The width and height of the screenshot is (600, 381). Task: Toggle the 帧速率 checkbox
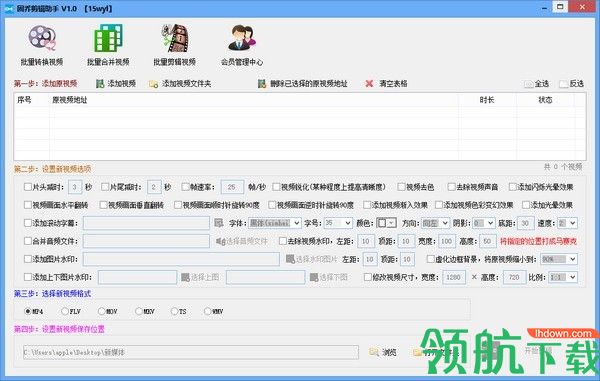186,187
